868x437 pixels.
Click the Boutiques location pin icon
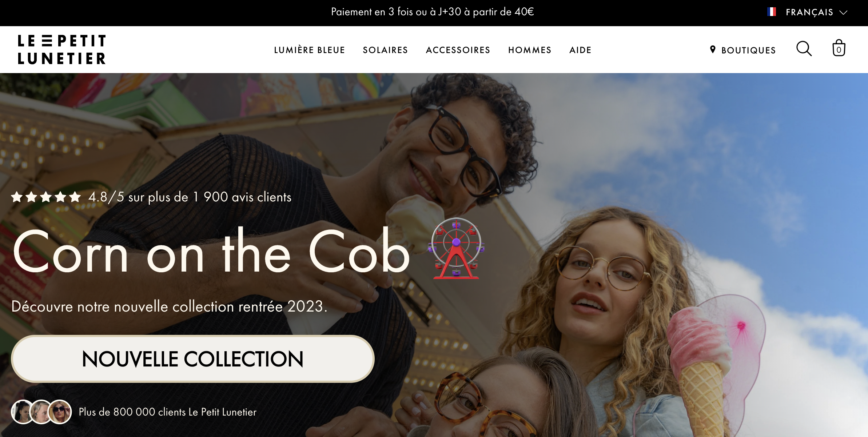click(x=713, y=49)
